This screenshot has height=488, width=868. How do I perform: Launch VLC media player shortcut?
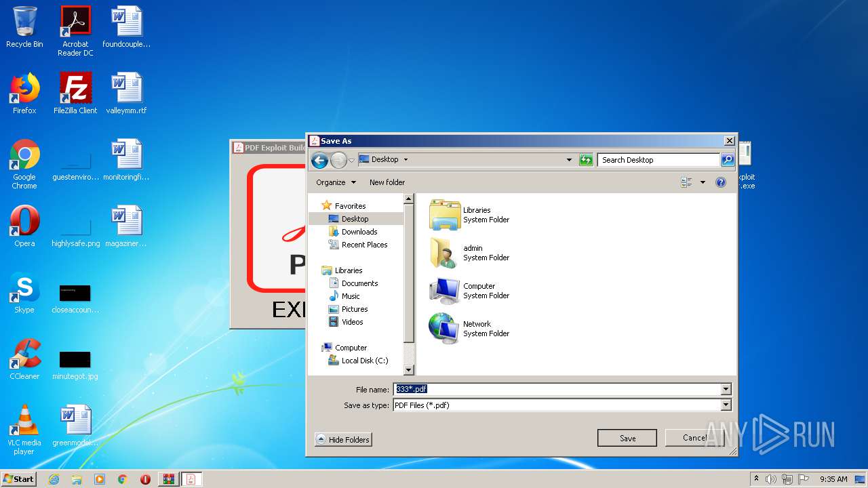[x=24, y=430]
